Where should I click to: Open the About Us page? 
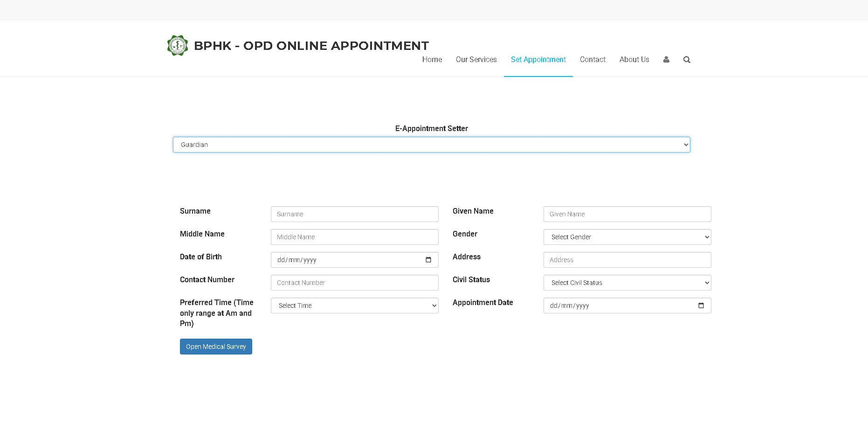[x=634, y=60]
